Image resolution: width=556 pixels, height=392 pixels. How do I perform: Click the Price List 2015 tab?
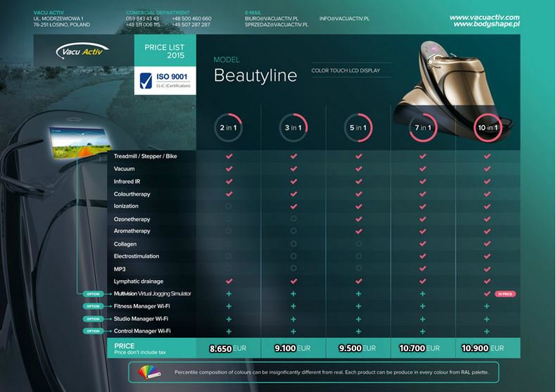(165, 51)
